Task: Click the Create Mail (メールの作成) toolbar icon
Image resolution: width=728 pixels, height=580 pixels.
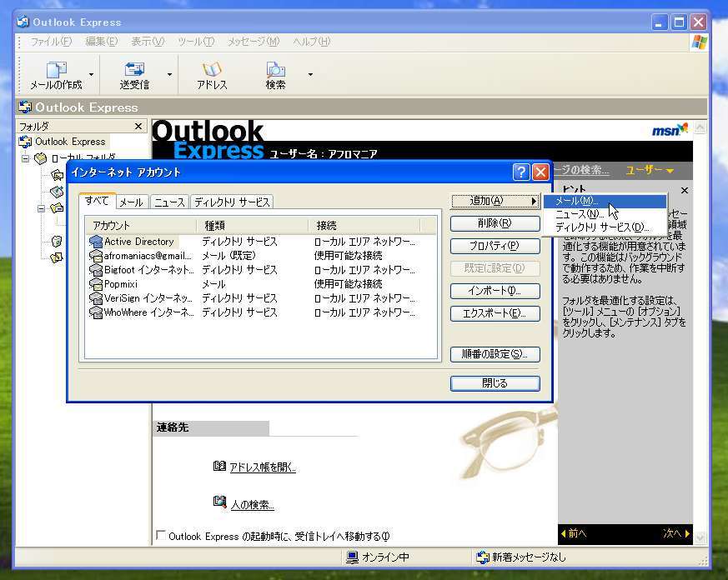Action: [x=57, y=70]
